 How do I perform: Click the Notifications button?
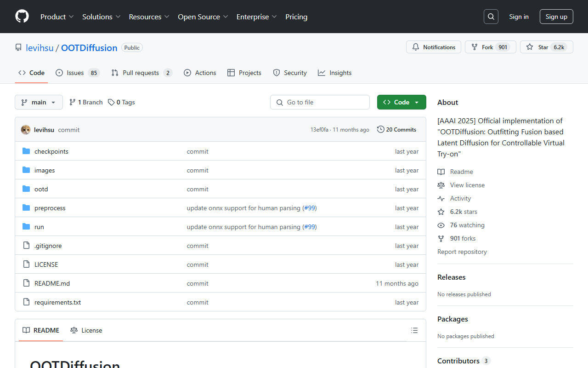434,47
